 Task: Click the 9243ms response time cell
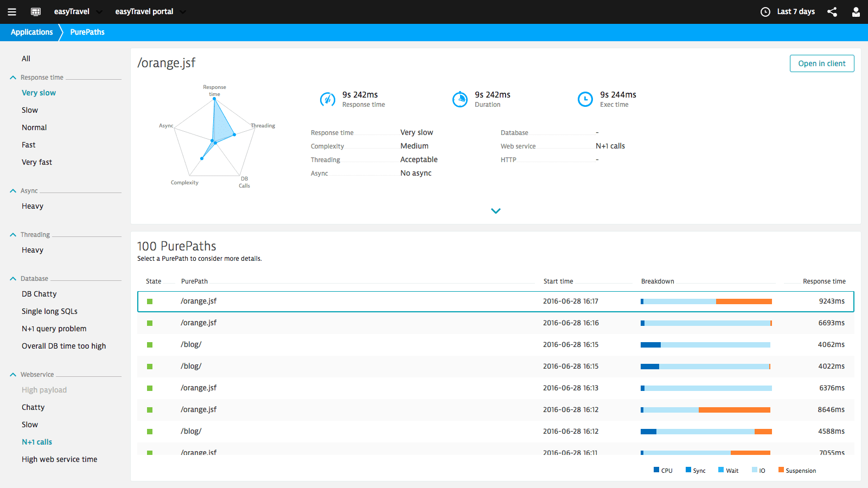pos(832,301)
